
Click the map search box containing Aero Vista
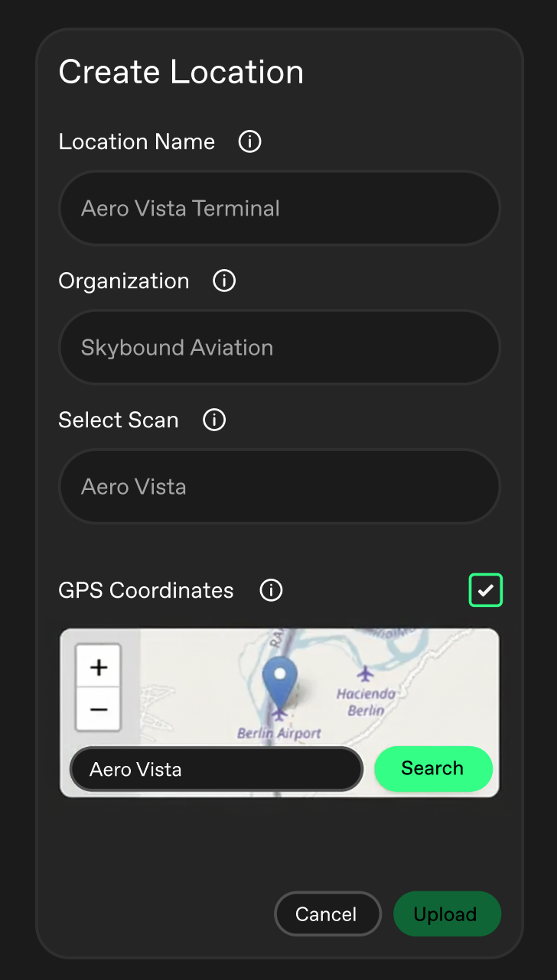[x=216, y=769]
